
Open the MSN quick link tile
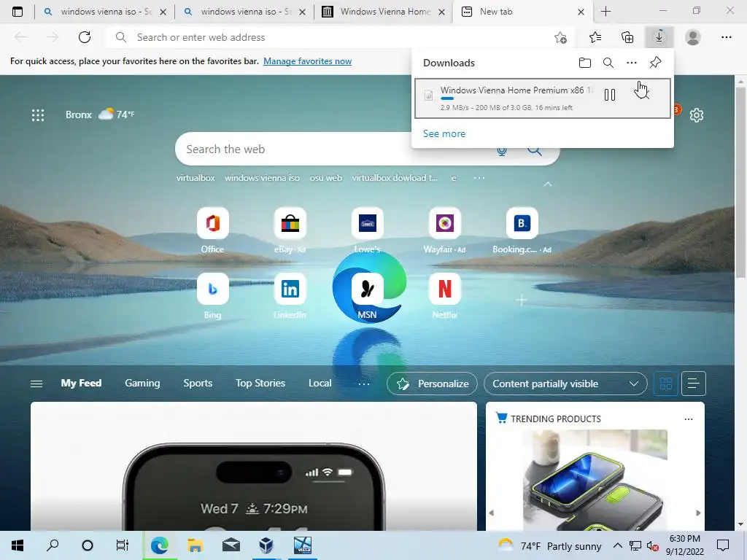click(x=368, y=289)
